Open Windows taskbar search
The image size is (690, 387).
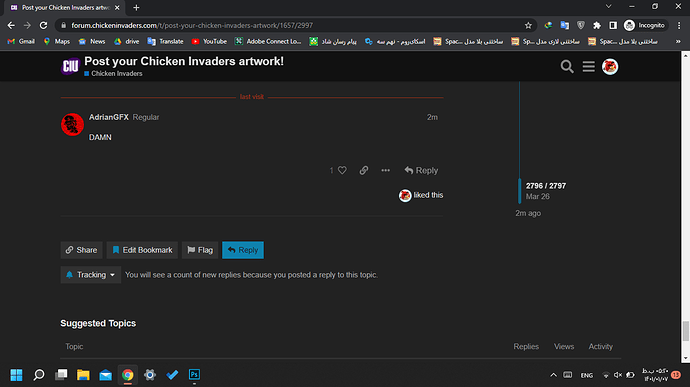39,375
